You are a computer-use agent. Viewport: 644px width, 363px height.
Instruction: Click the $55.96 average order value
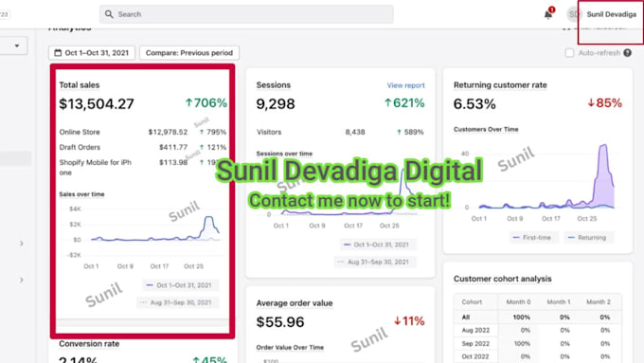pos(280,322)
